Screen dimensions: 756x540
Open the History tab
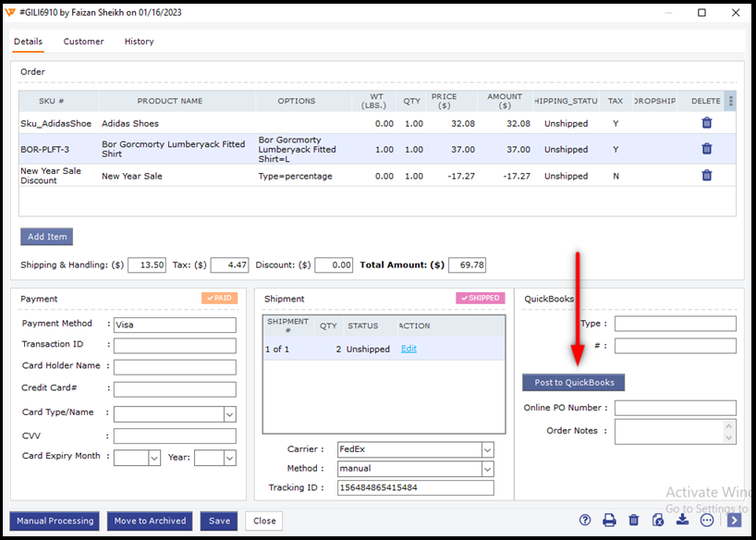(139, 42)
